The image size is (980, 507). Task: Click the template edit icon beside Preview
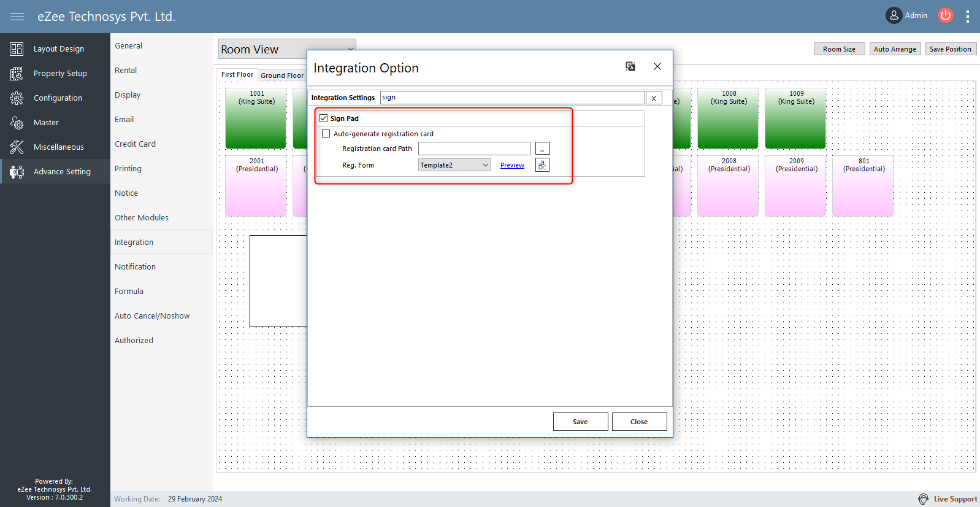[542, 165]
